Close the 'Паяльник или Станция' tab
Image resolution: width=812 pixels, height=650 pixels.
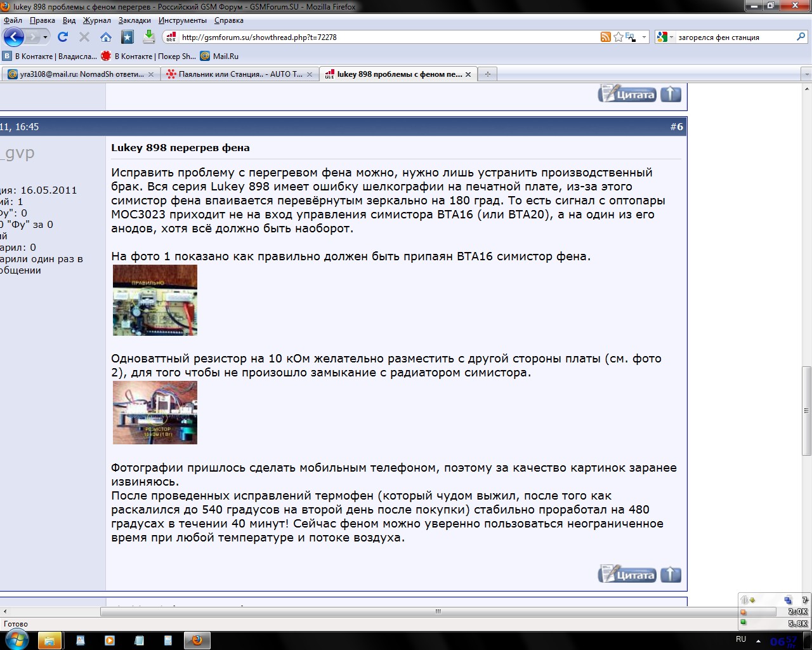[310, 74]
